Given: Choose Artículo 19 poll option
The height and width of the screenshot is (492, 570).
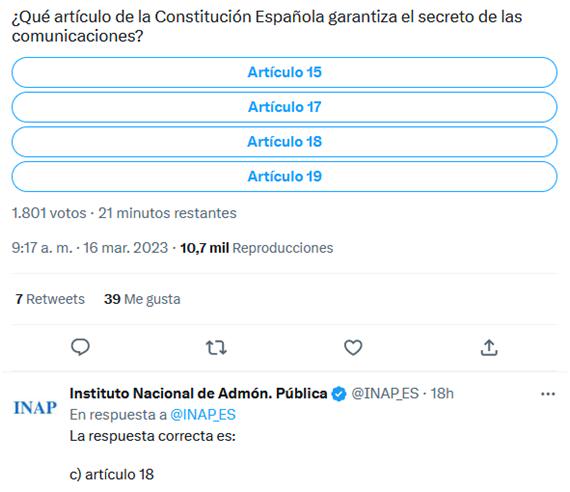Looking at the screenshot, I should point(284,176).
